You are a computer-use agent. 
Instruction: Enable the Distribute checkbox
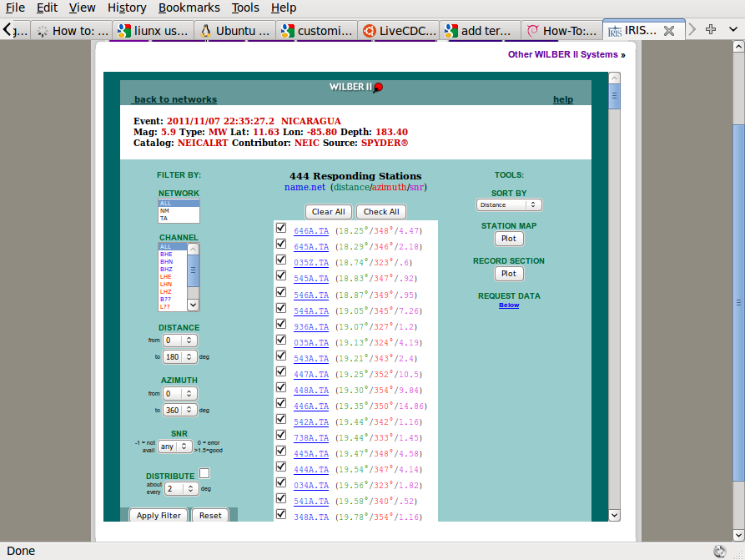click(204, 473)
